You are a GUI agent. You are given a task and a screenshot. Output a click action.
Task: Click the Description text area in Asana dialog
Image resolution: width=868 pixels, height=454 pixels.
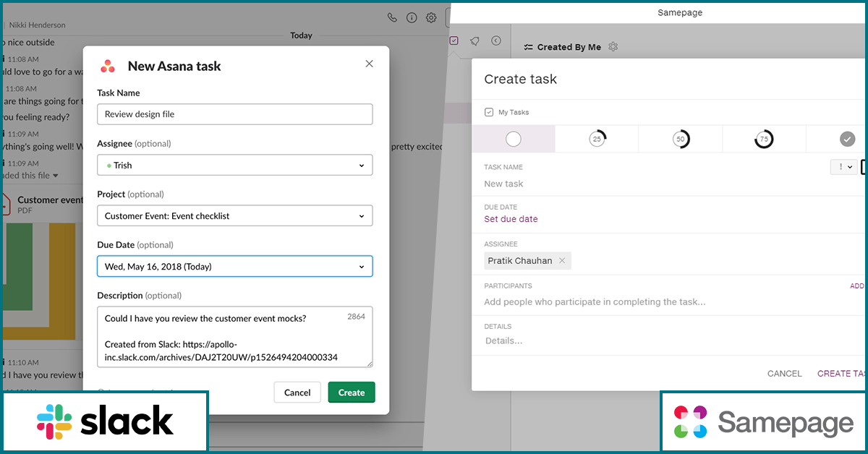pyautogui.click(x=235, y=337)
